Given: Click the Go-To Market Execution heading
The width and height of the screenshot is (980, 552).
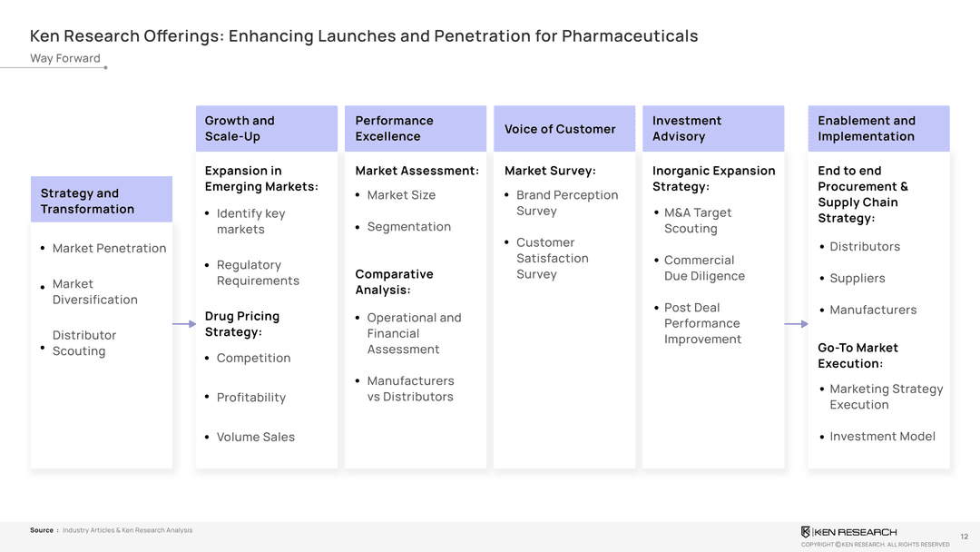Looking at the screenshot, I should (x=857, y=355).
